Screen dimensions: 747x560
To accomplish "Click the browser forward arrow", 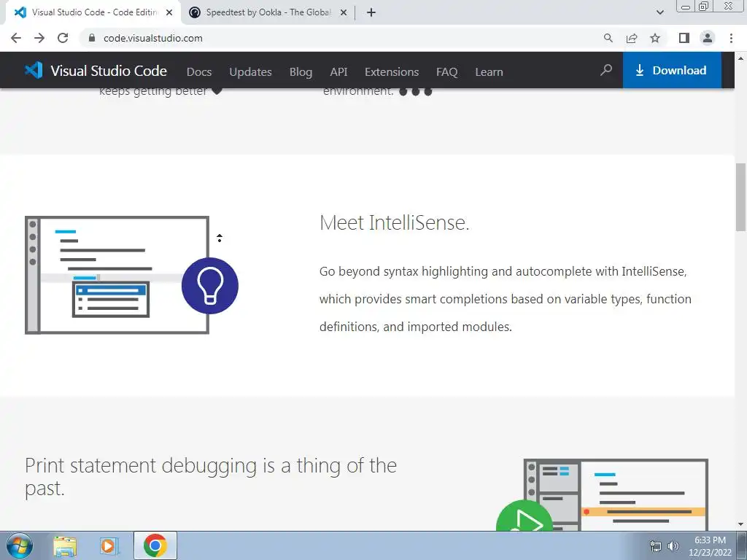I will (x=39, y=38).
